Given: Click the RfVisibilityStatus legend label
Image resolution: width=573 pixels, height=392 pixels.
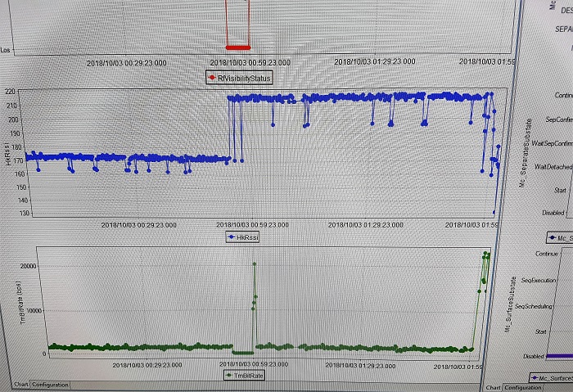Looking at the screenshot, I should tap(245, 79).
